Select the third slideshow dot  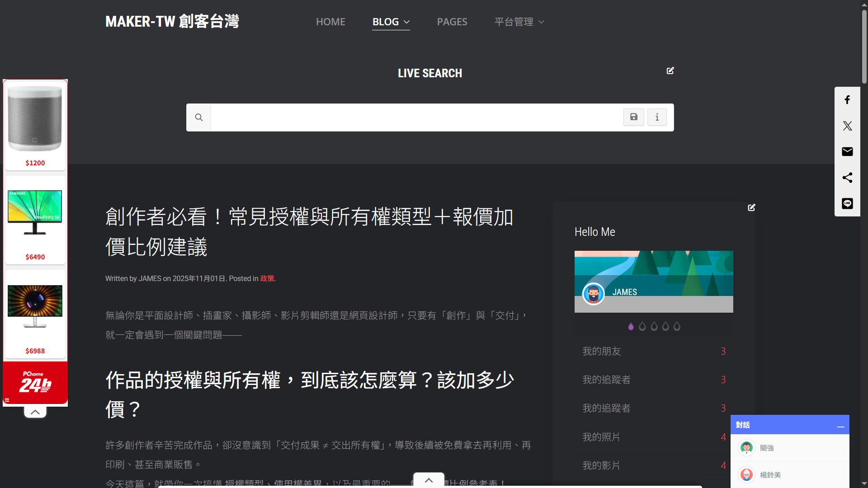654,326
